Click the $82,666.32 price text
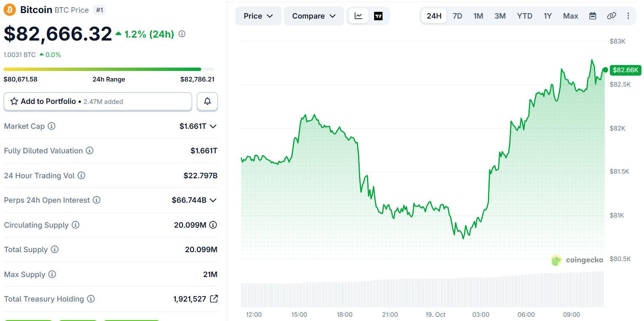Screen dimensions: 644x321 coord(58,34)
